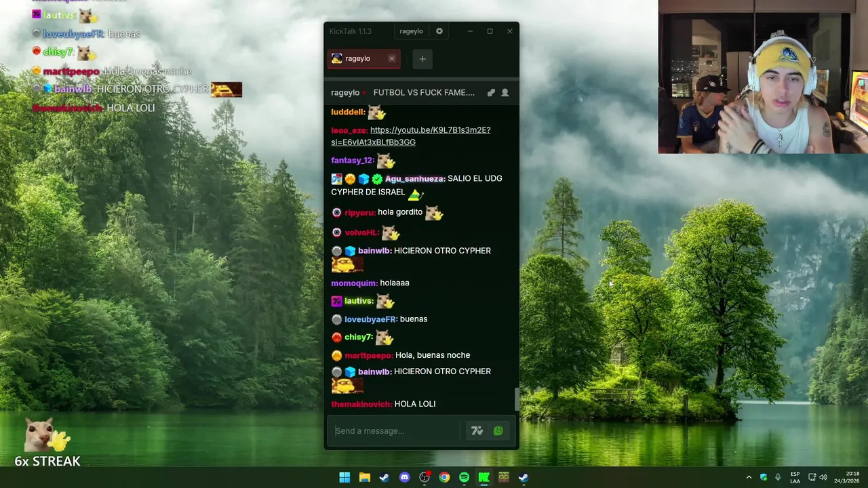This screenshot has height=488, width=868.
Task: Click username loveubyaeFR in chat window
Action: pyautogui.click(x=370, y=319)
